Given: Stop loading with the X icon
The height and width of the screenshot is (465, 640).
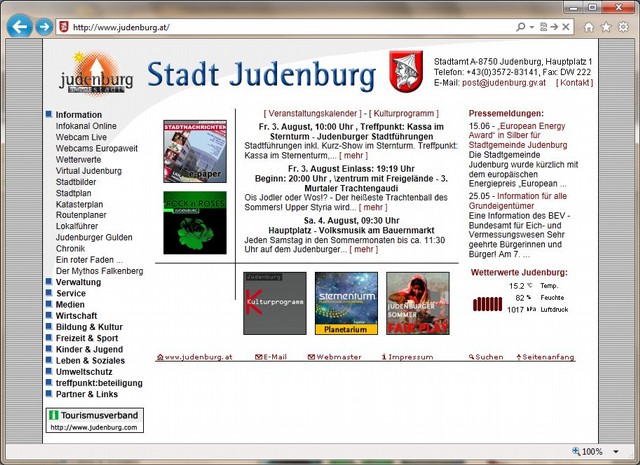Looking at the screenshot, I should click(566, 27).
